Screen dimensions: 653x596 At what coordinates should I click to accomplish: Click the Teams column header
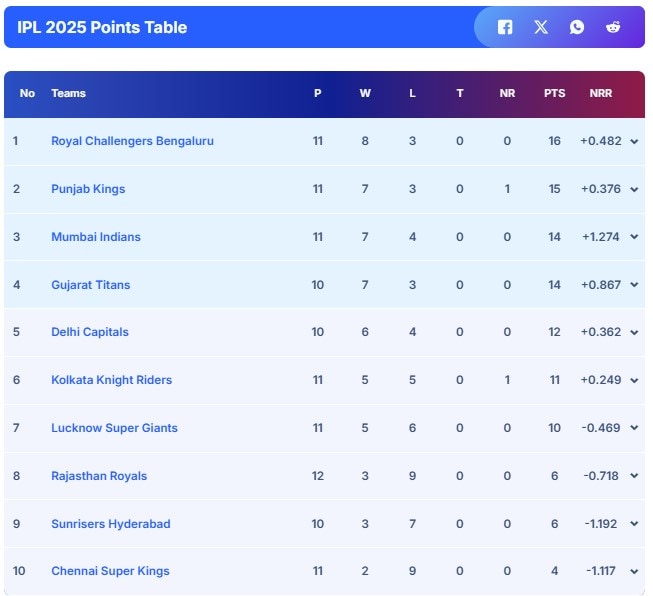click(x=68, y=93)
